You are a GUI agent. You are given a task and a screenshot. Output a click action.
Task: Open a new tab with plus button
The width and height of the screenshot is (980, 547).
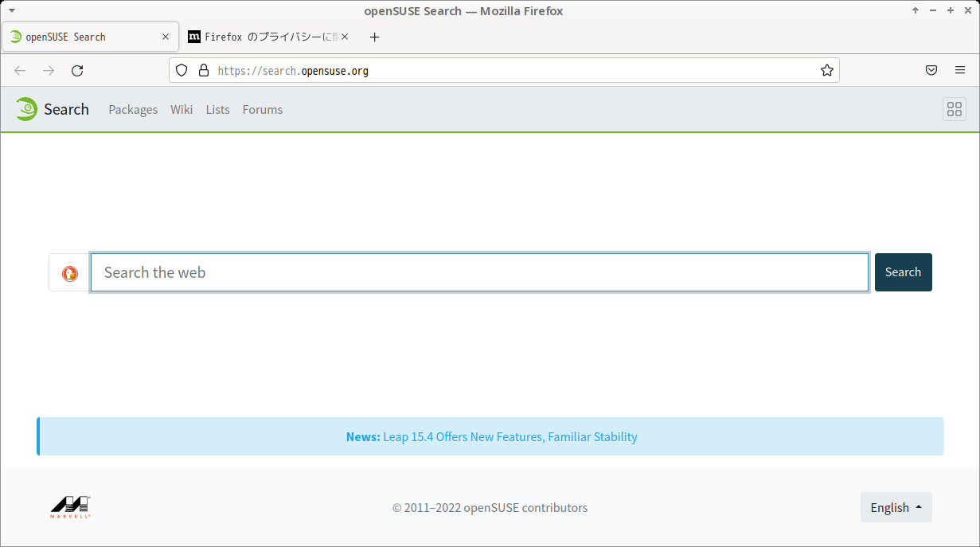[375, 37]
